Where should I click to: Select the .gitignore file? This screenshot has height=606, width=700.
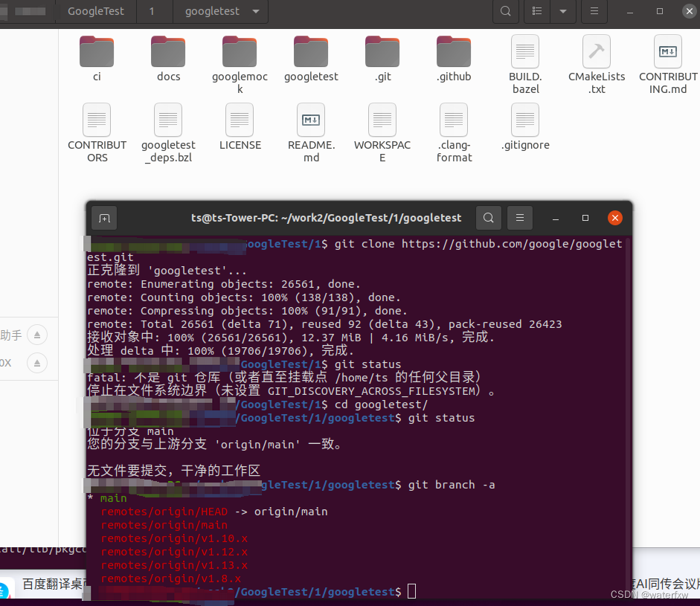525,127
